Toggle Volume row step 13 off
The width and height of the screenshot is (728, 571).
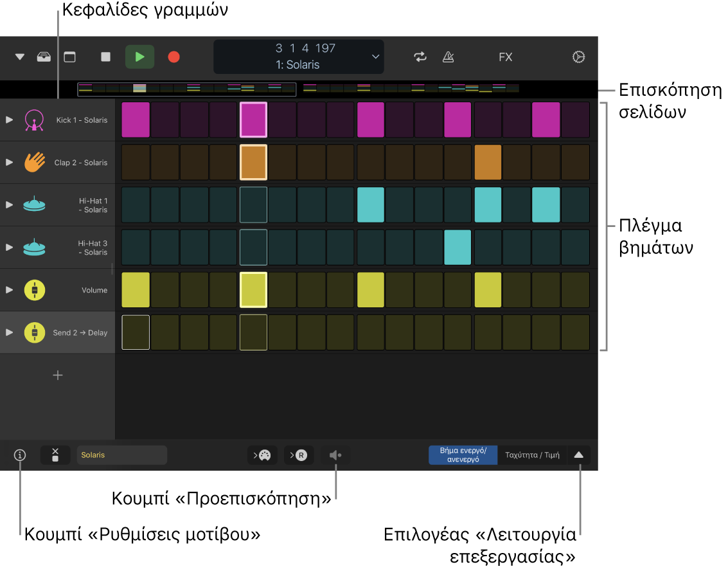coord(488,290)
